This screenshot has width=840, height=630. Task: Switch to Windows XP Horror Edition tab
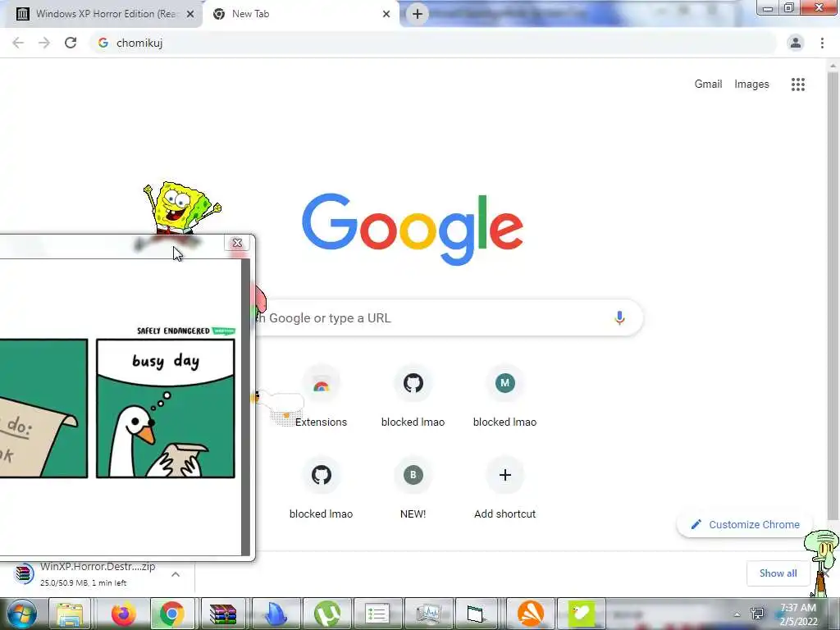pos(102,14)
